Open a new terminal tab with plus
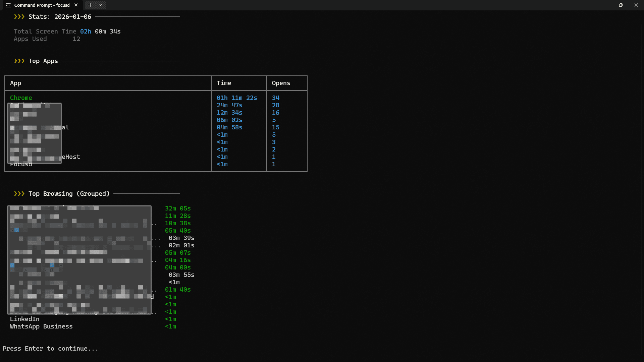The image size is (644, 362). pyautogui.click(x=90, y=5)
